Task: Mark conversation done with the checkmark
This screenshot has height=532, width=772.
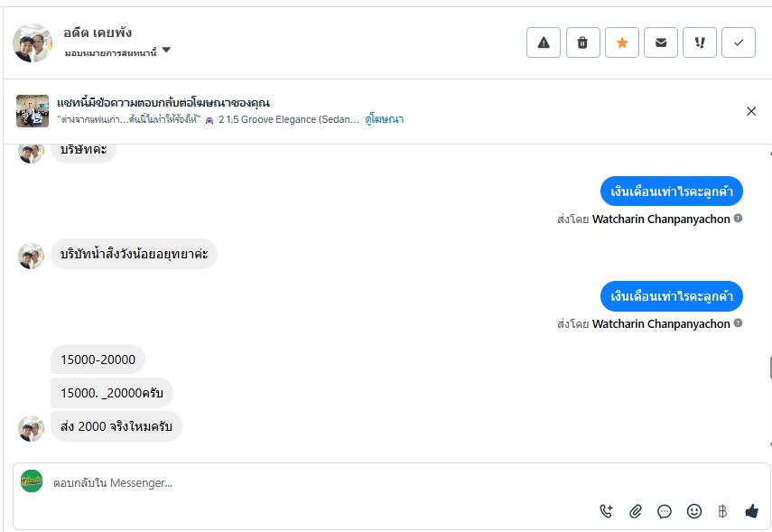Action: [739, 42]
